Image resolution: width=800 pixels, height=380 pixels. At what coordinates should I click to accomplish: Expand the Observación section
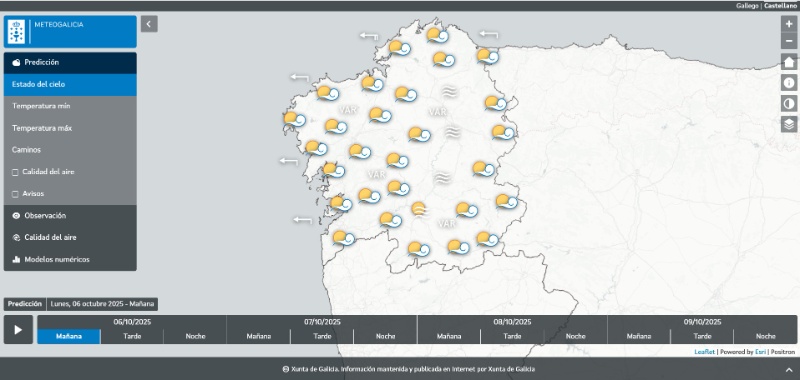click(x=70, y=216)
